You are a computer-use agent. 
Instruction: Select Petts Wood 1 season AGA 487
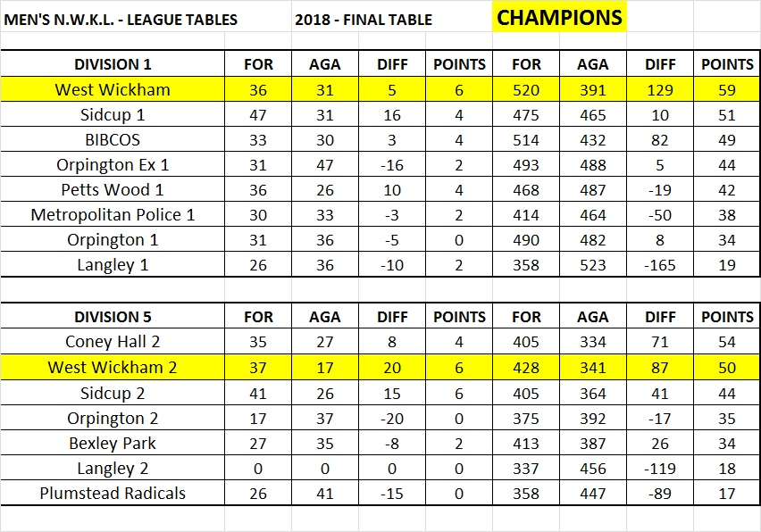[593, 190]
